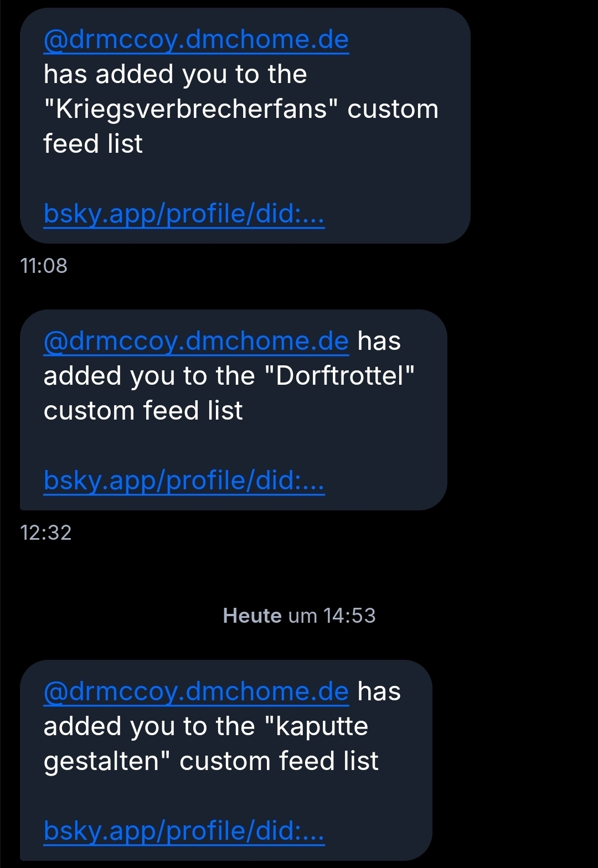Tap the "Kriegsverbrecherfans" list name text
The height and width of the screenshot is (868, 598).
point(190,109)
